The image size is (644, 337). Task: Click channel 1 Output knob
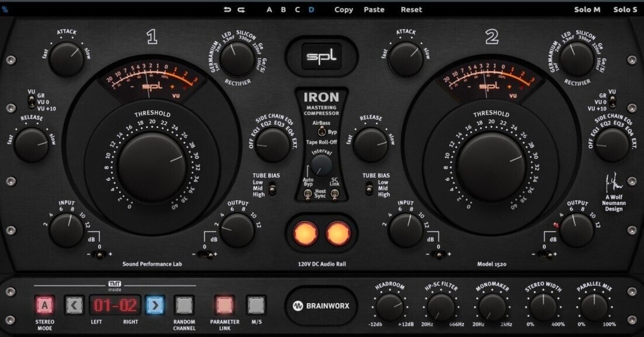[237, 230]
